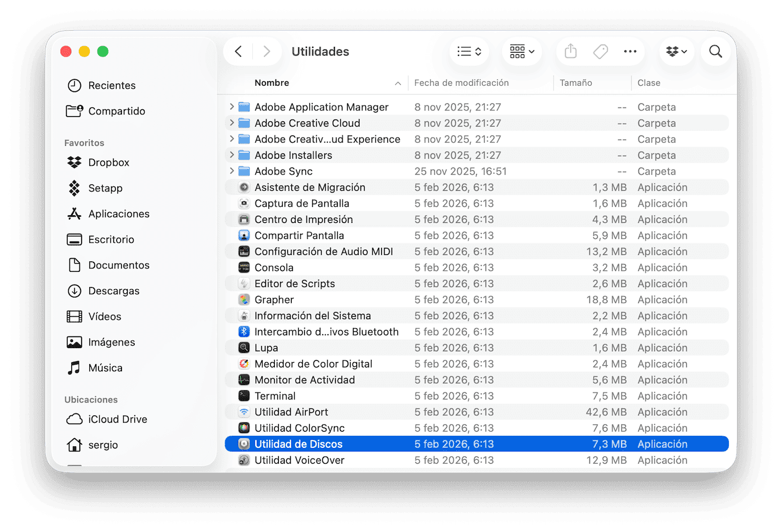This screenshot has height=532, width=782.
Task: Expand the Adobe Installers folder
Action: [232, 155]
